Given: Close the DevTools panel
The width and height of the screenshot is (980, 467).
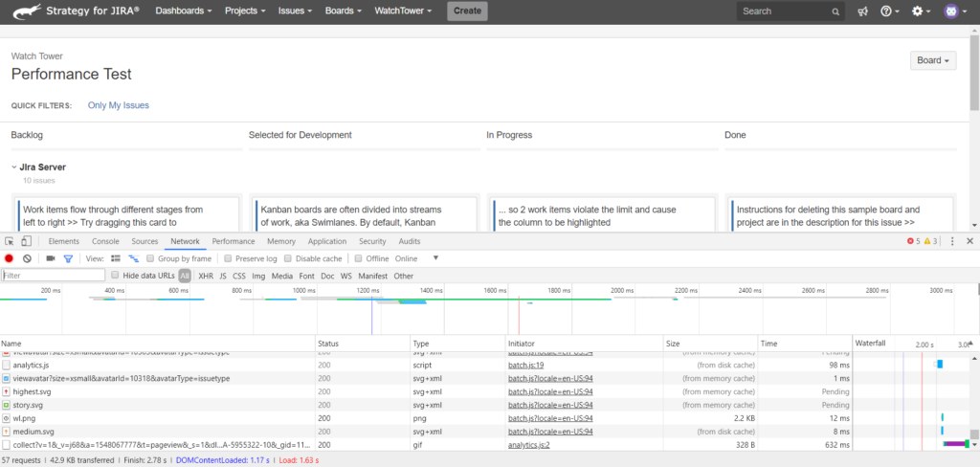Looking at the screenshot, I should click(970, 241).
